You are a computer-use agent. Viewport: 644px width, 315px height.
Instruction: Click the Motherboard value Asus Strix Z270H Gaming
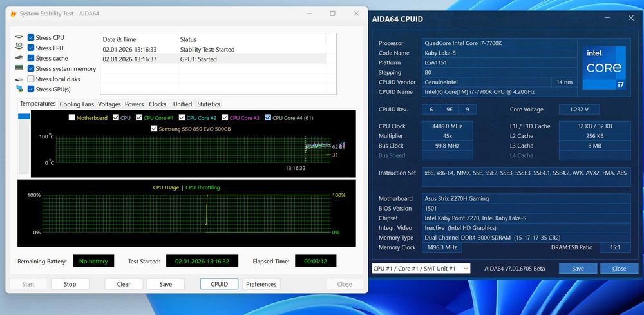(x=526, y=199)
